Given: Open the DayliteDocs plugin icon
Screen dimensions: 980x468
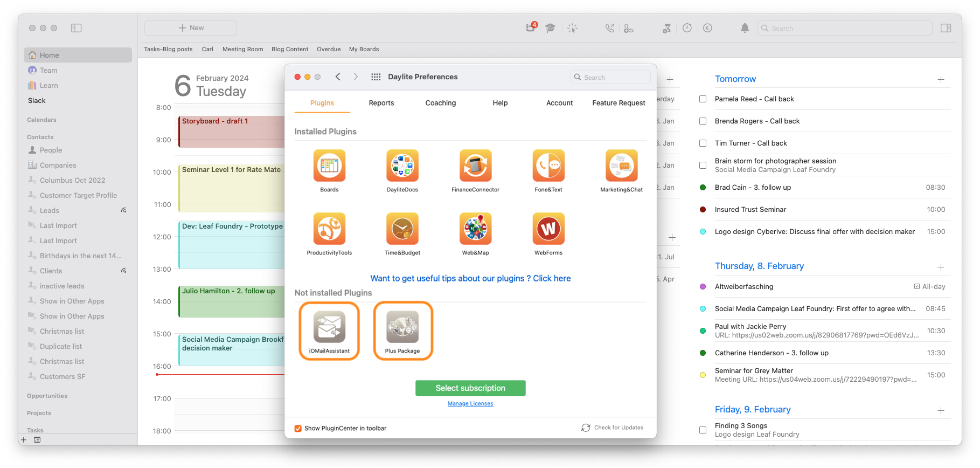Looking at the screenshot, I should coord(402,166).
